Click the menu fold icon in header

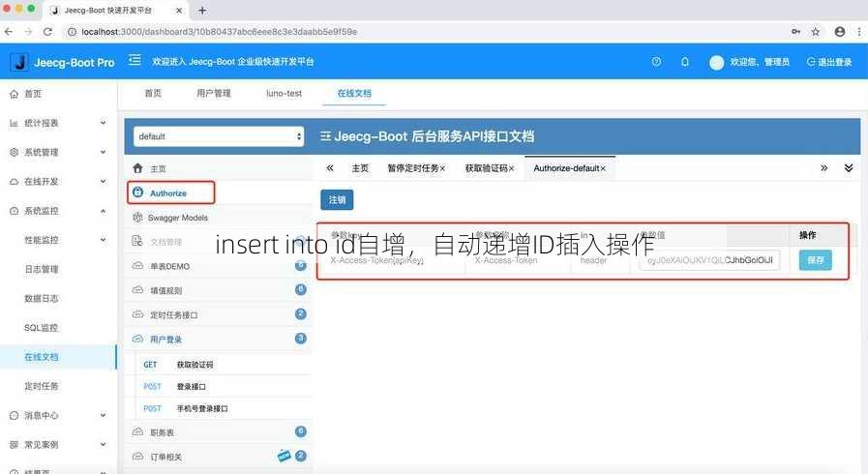[x=135, y=60]
